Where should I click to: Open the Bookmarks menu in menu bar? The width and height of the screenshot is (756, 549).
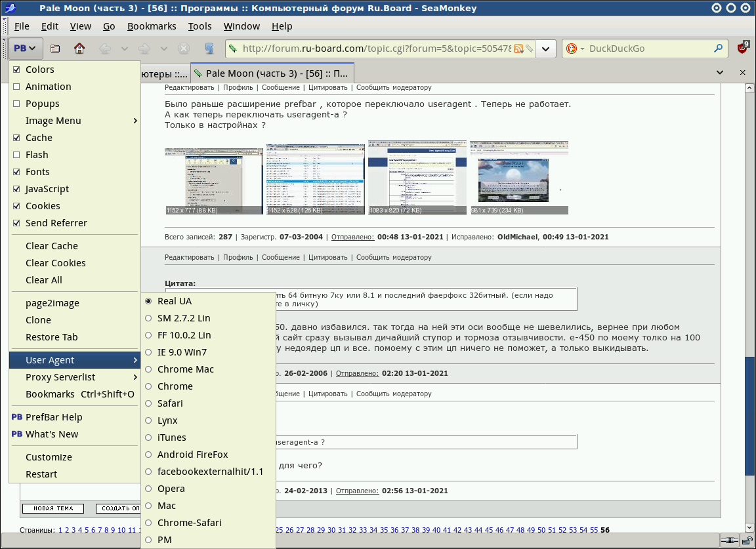pos(152,26)
